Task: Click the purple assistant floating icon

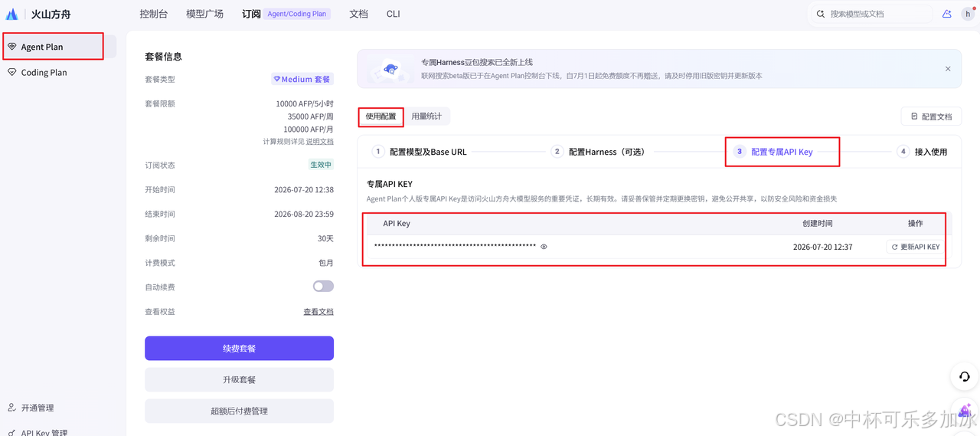Action: (x=965, y=412)
